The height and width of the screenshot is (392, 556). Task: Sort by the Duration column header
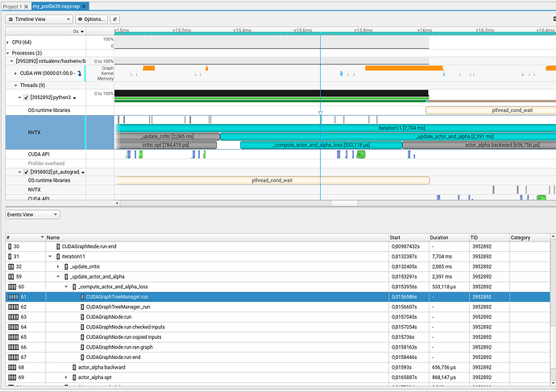(450, 237)
